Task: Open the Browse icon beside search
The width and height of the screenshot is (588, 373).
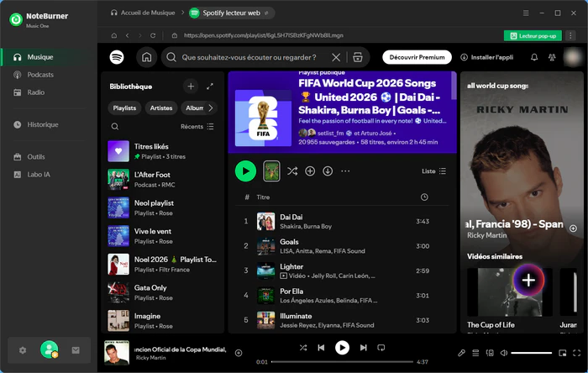Action: (x=358, y=57)
